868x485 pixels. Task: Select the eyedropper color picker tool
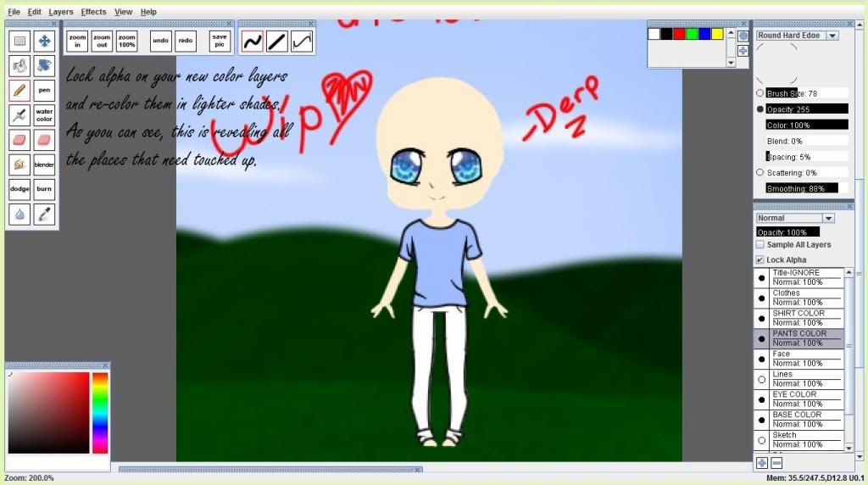(44, 214)
